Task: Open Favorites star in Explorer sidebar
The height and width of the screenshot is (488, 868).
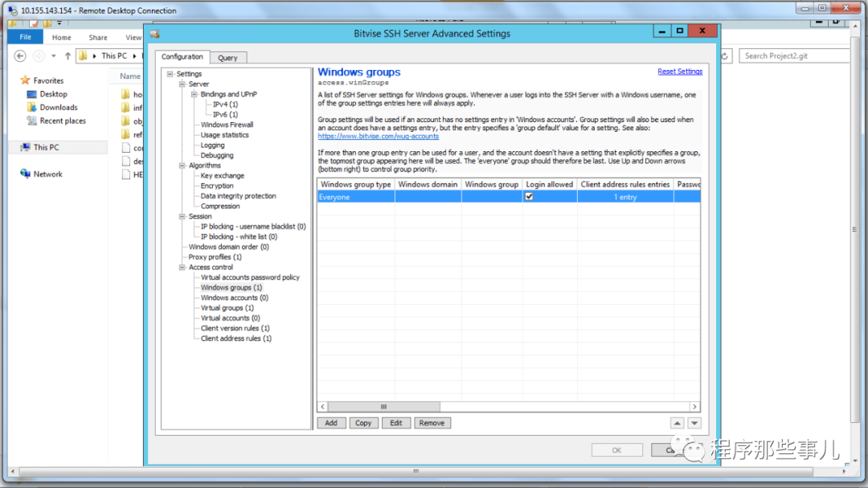Action: tap(25, 80)
